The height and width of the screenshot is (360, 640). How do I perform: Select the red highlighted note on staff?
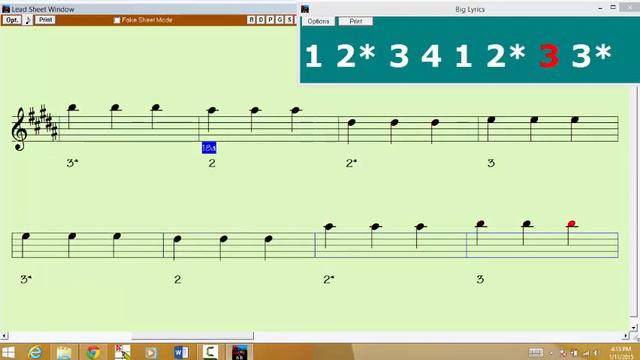point(571,224)
